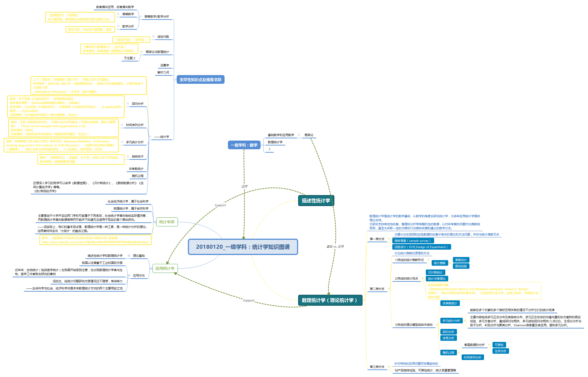Click the 支撑性知识点及推荐书籍 topic
The height and width of the screenshot is (377, 588).
200,80
